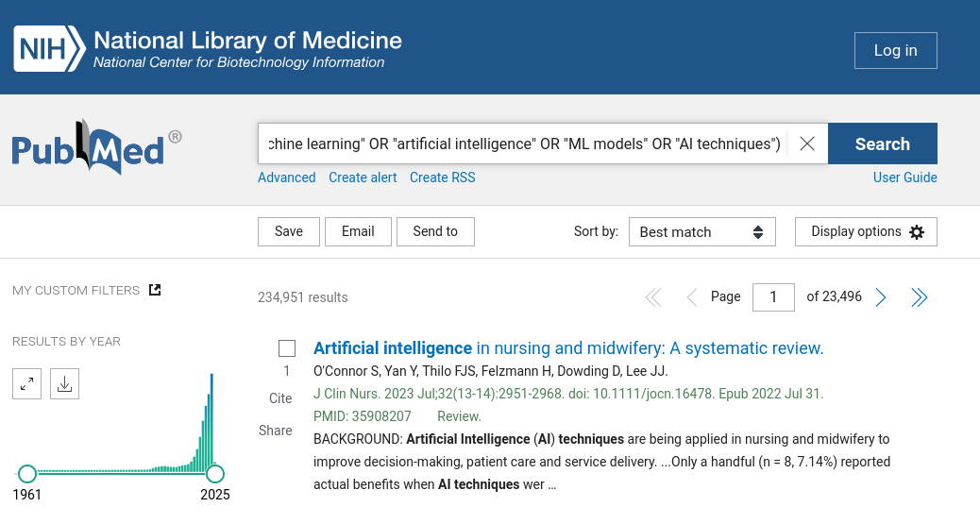Go to the next results page
Image resolution: width=980 pixels, height=524 pixels.
tap(881, 297)
